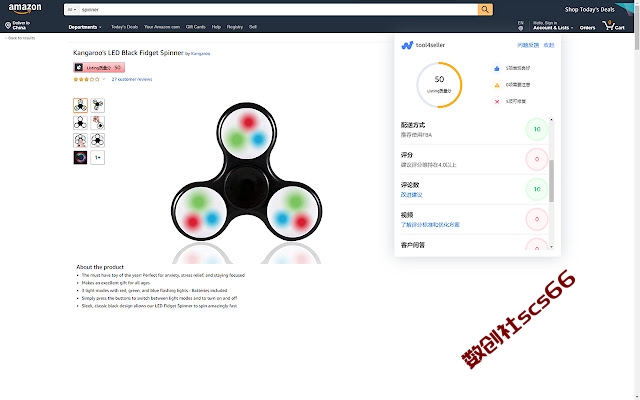This screenshot has height=400, width=640.
Task: Click the About the product heading
Action: pos(100,267)
